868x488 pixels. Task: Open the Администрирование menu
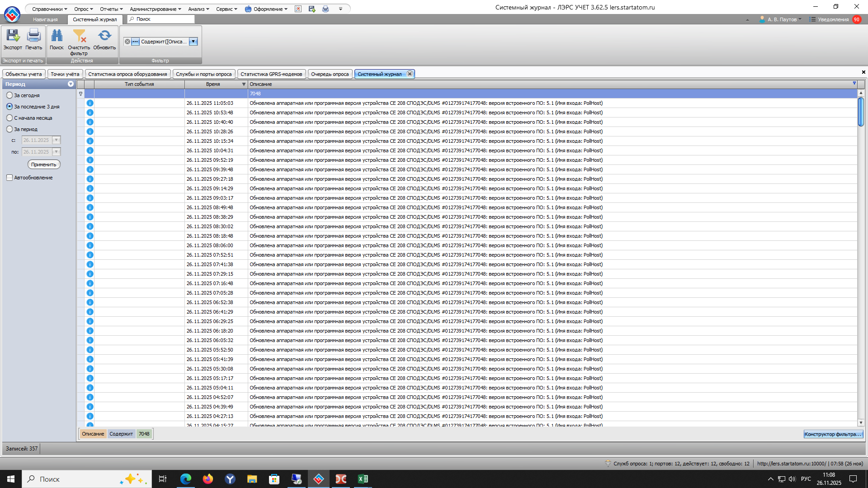155,9
